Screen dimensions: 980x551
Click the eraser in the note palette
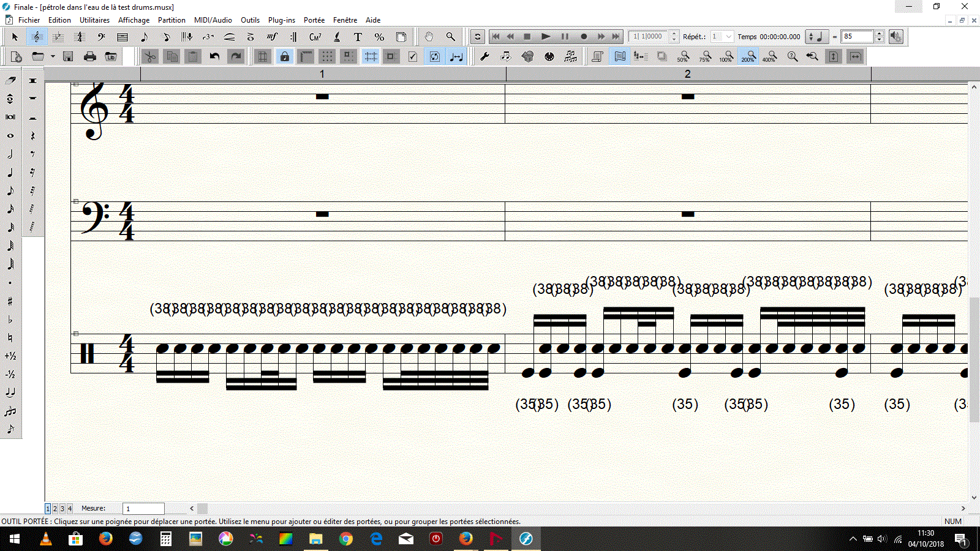(x=10, y=80)
